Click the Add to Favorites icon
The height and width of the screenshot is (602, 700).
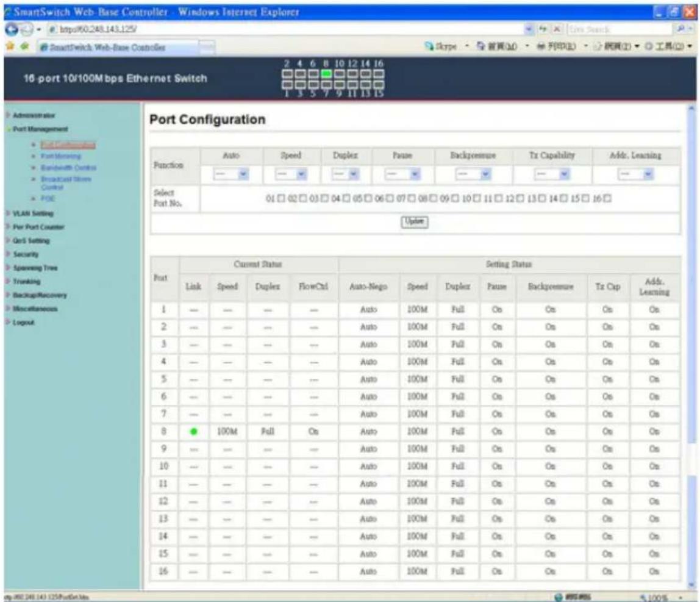tap(25, 46)
